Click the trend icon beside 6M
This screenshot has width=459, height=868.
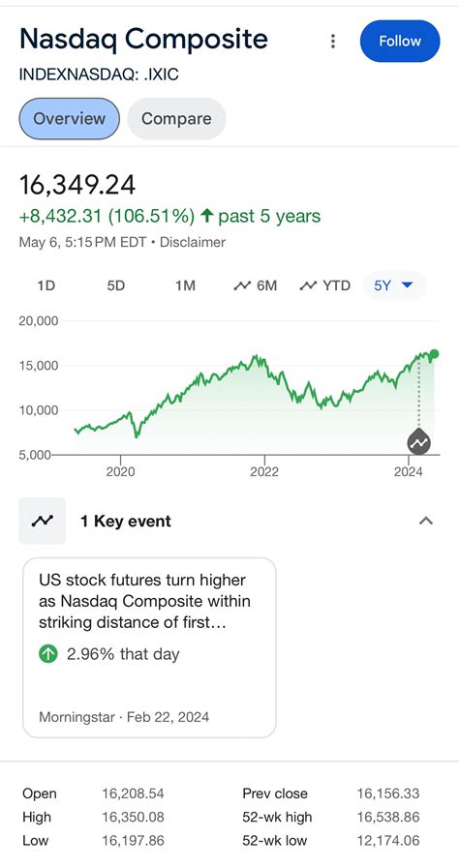pos(242,285)
